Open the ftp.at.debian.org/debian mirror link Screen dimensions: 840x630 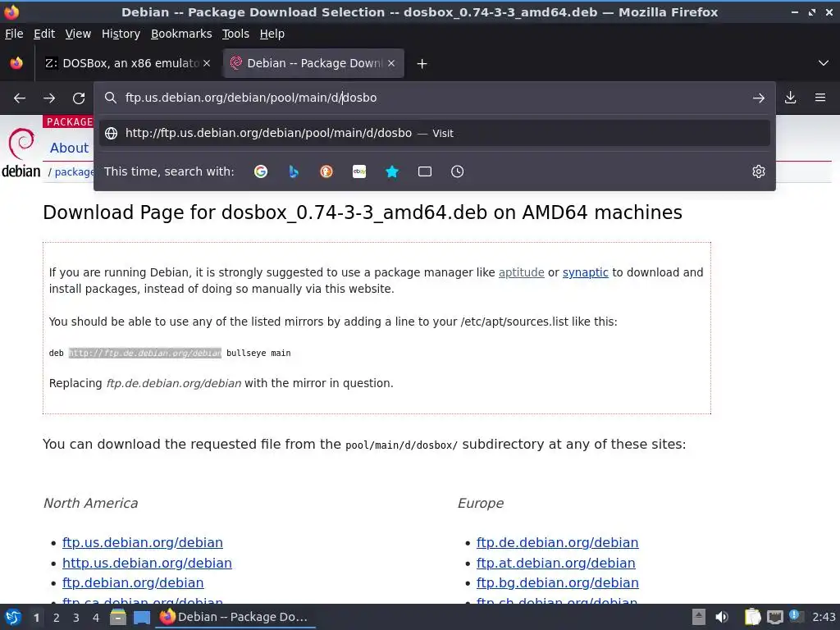556,563
